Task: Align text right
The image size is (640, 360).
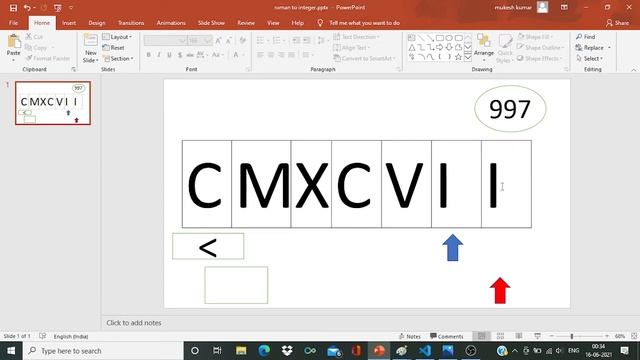Action: pos(281,55)
